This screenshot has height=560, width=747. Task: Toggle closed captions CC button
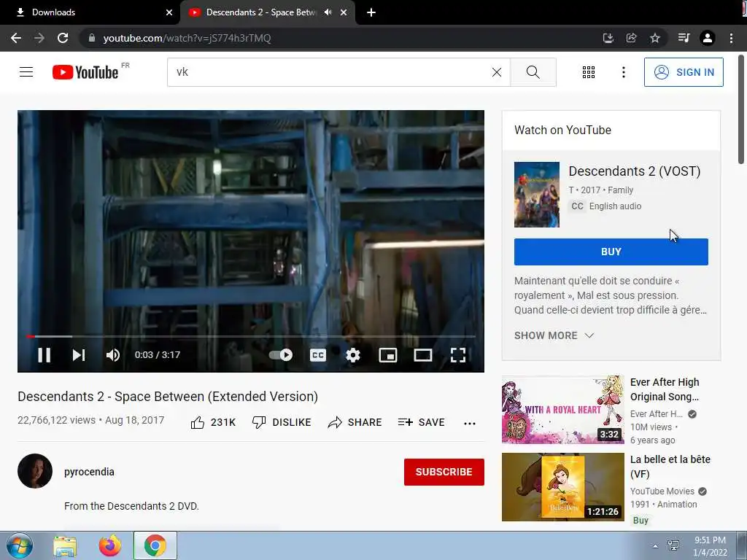tap(318, 355)
